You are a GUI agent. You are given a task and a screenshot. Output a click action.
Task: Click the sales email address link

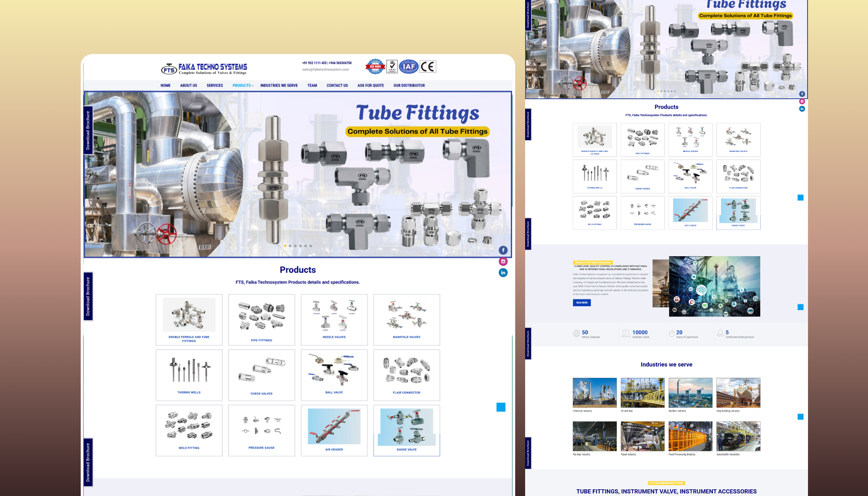tap(325, 69)
